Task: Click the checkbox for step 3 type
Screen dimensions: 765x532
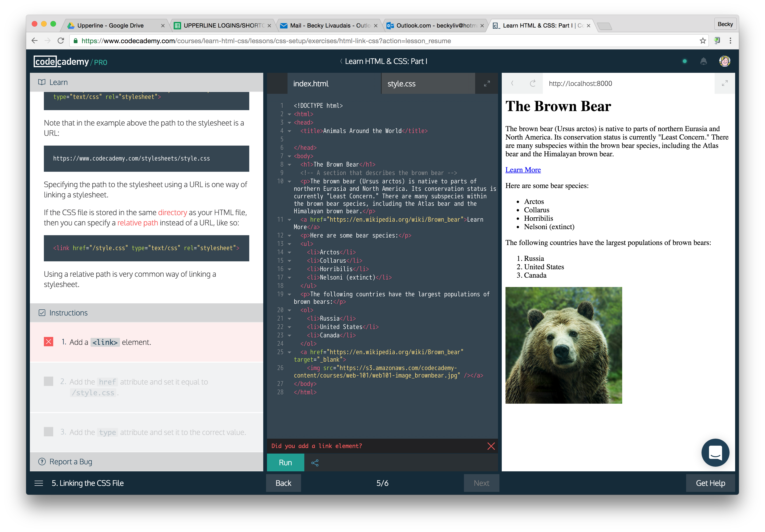Action: click(x=49, y=432)
